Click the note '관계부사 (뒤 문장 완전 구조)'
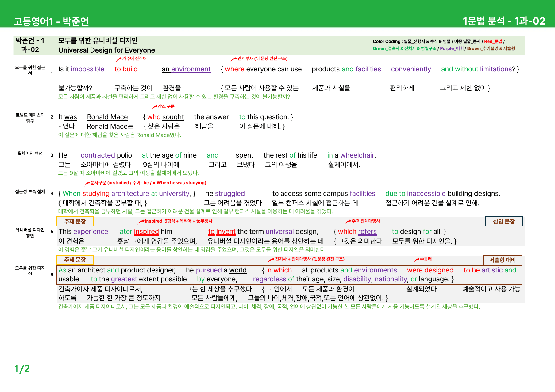Screen dimensions: 555x392 [262, 59]
